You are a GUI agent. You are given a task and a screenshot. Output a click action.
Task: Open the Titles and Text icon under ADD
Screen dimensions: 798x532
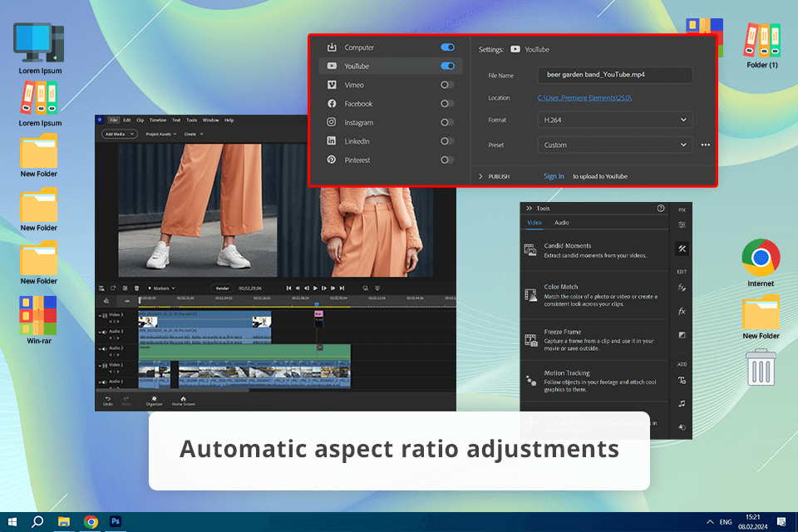pyautogui.click(x=682, y=380)
